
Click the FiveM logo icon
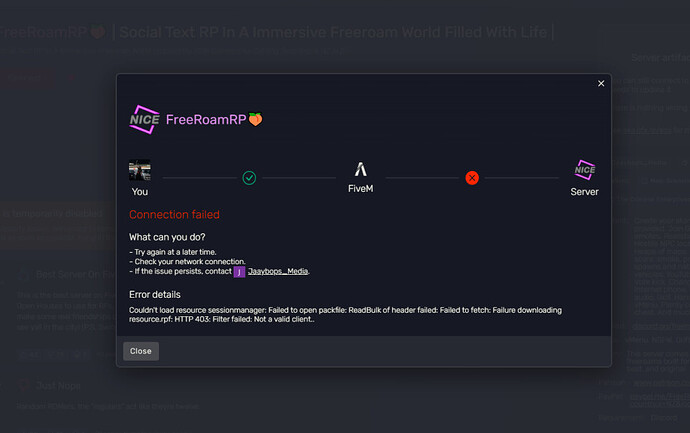[360, 169]
